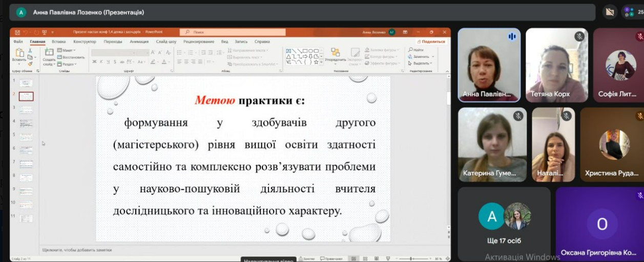Screen dimensions: 644x262
Task: Open the Slide Show (Слайд-шоу) tab
Action: point(166,41)
